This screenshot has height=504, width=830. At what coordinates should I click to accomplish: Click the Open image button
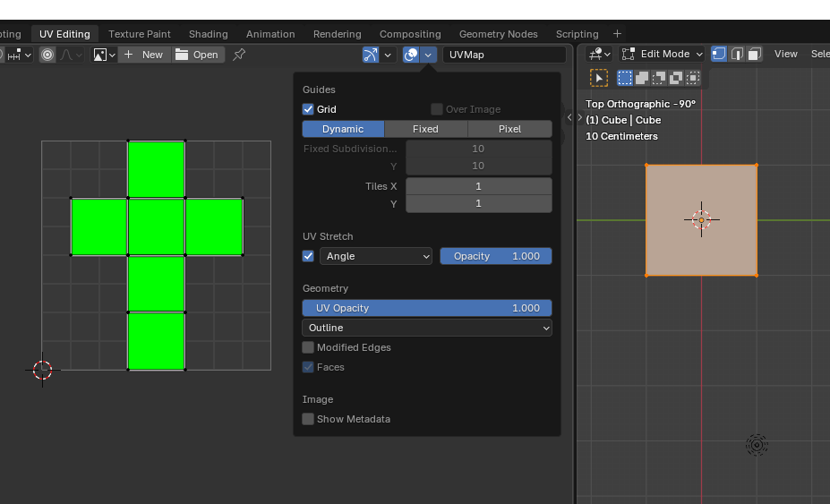pyautogui.click(x=198, y=55)
